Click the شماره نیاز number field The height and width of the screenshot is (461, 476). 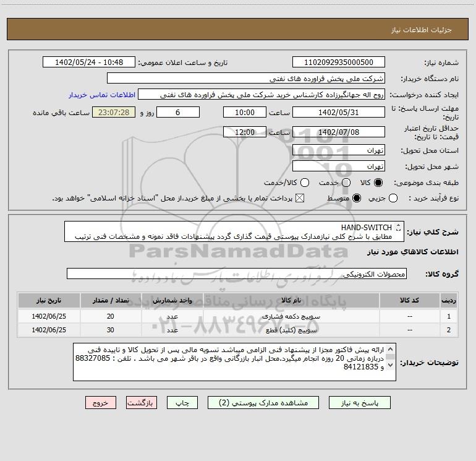(338, 62)
